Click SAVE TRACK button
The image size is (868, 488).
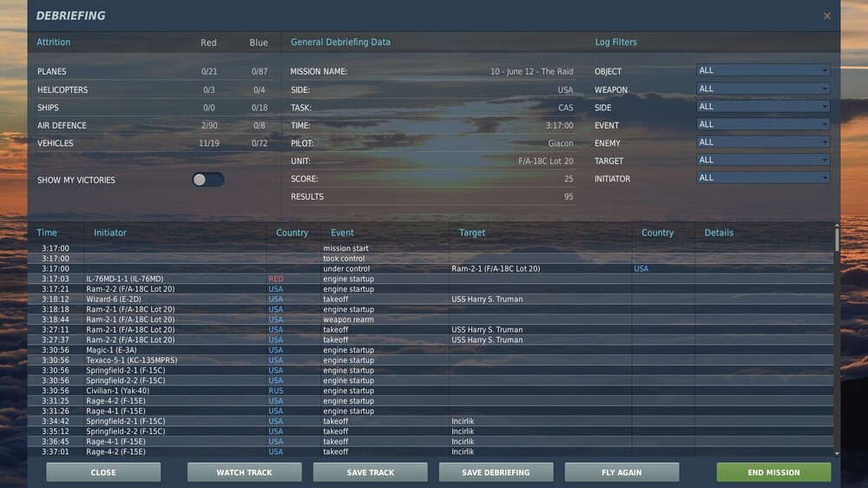pos(370,472)
